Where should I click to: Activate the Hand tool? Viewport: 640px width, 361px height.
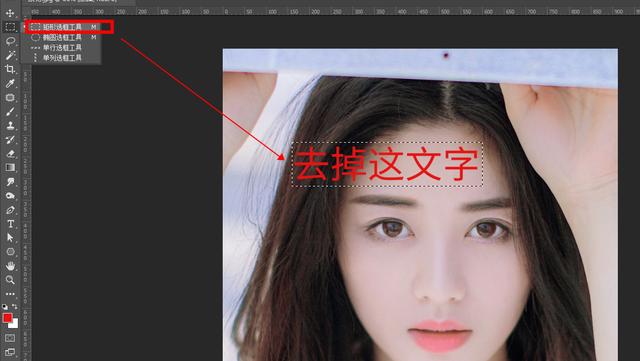(x=10, y=266)
